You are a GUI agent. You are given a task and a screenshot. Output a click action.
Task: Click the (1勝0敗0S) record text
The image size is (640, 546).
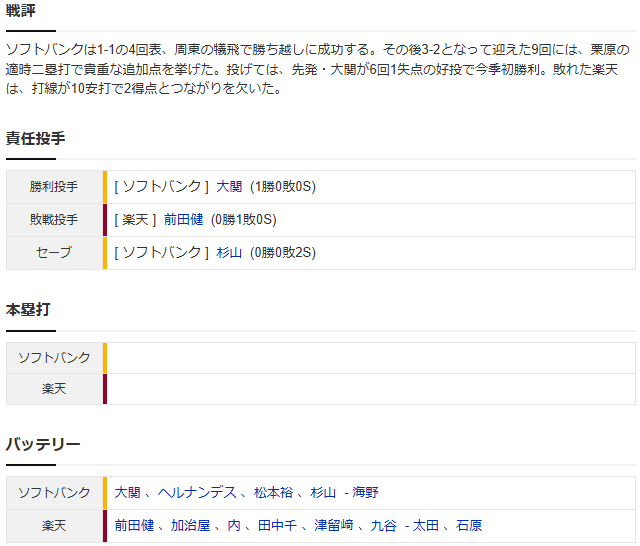pyautogui.click(x=283, y=186)
